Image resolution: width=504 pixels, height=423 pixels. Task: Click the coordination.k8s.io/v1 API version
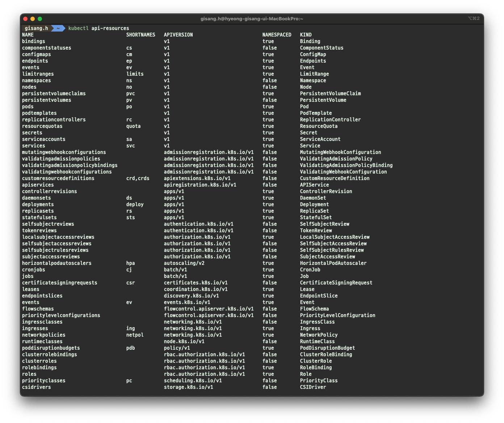point(196,289)
